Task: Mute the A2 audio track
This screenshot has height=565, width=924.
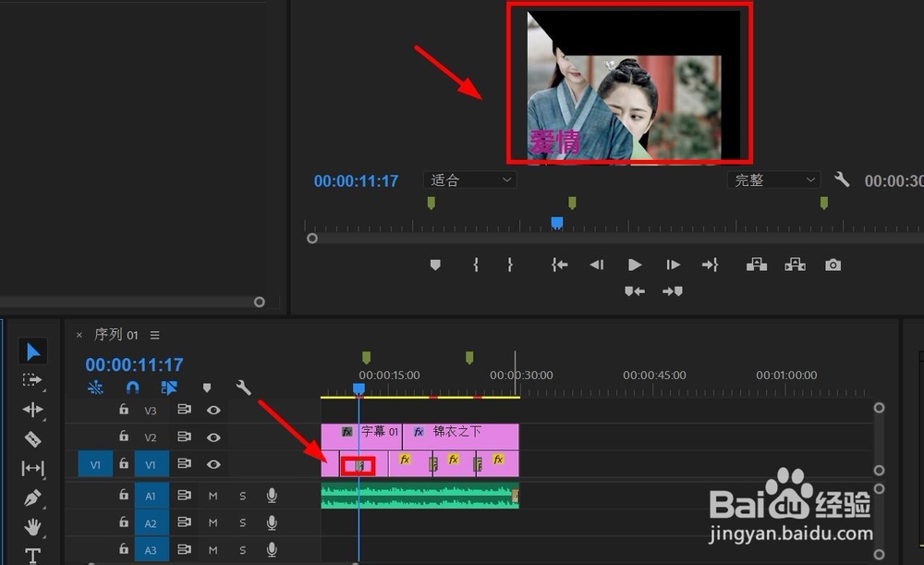Action: [x=213, y=523]
